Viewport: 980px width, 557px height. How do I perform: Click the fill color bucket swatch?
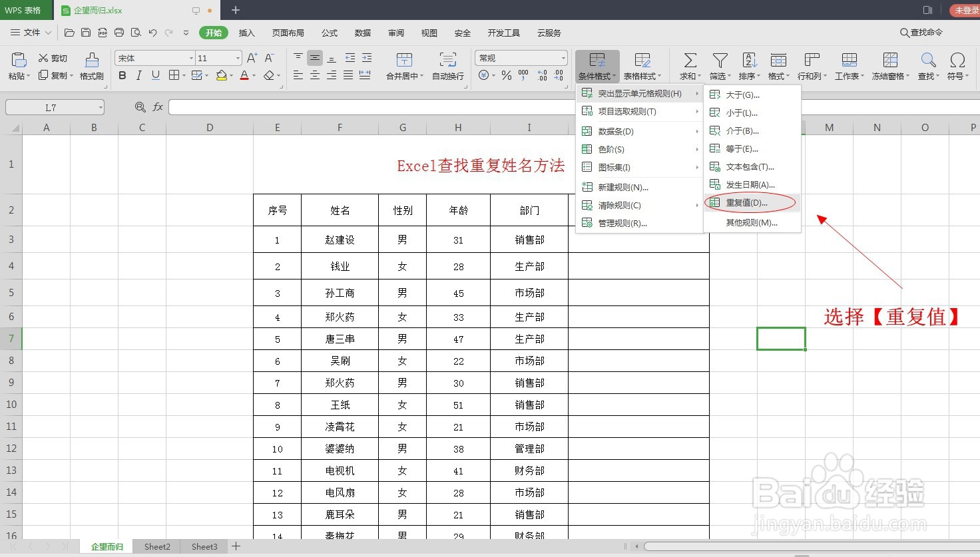point(222,76)
